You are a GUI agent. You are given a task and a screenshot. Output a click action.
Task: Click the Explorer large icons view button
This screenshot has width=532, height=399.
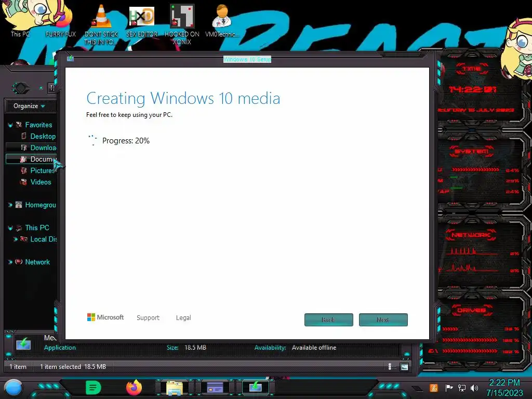coord(404,367)
